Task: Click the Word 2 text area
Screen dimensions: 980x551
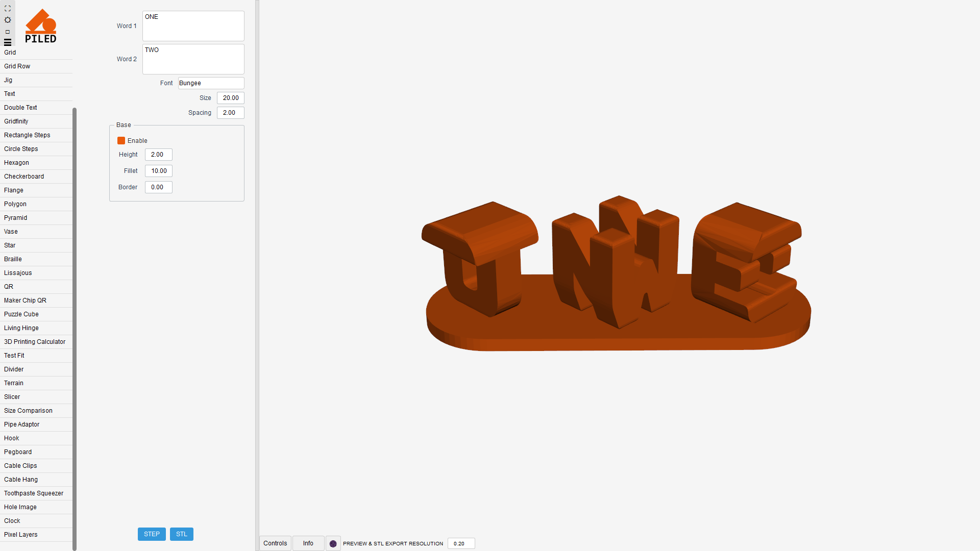Action: 193,59
